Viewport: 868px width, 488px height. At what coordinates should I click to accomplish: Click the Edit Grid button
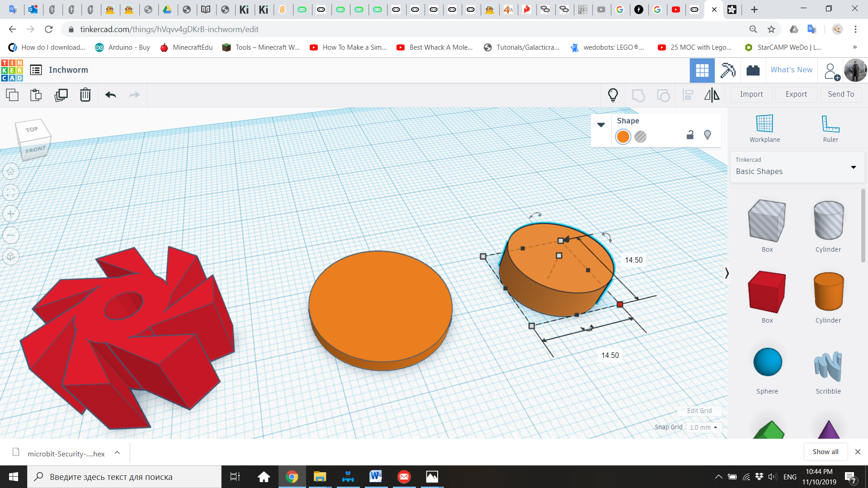pos(699,411)
